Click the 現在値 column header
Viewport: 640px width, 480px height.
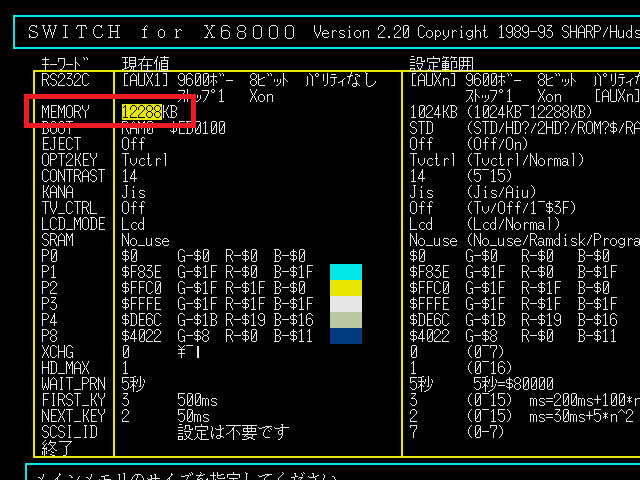pyautogui.click(x=145, y=64)
